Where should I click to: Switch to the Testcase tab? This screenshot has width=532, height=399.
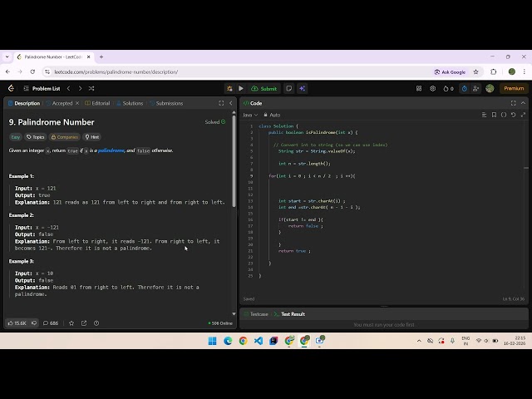256,314
